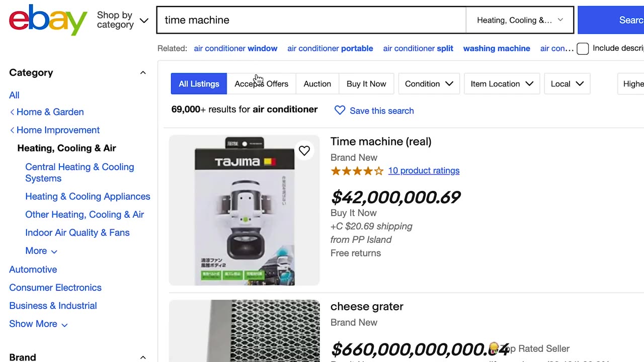
Task: Expand the Condition filter dropdown
Action: pos(429,84)
